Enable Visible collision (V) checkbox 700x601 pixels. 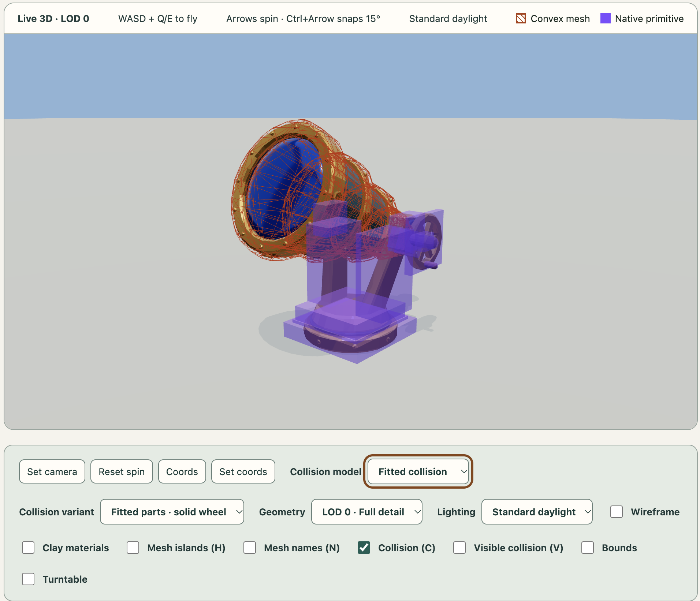(x=459, y=548)
